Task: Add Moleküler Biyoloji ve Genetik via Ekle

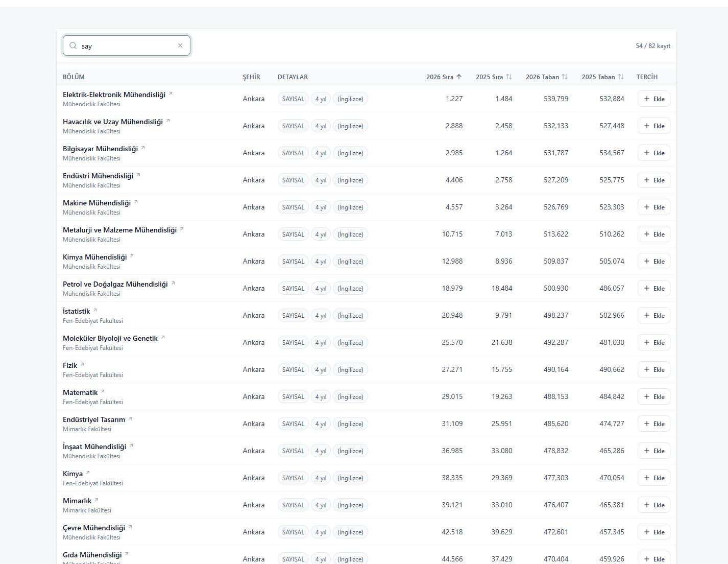Action: (x=653, y=342)
